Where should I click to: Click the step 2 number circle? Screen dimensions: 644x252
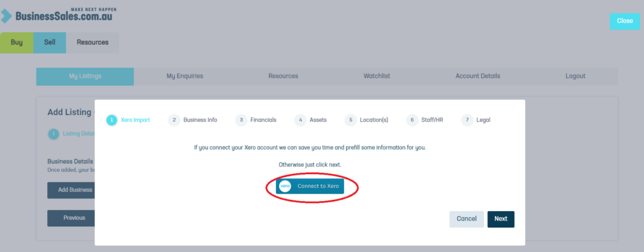pos(174,120)
